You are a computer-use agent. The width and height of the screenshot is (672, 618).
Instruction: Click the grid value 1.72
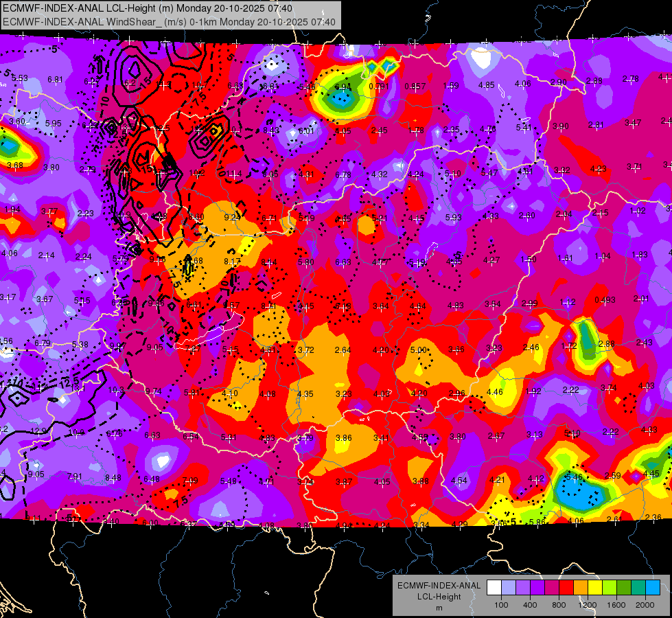click(569, 346)
